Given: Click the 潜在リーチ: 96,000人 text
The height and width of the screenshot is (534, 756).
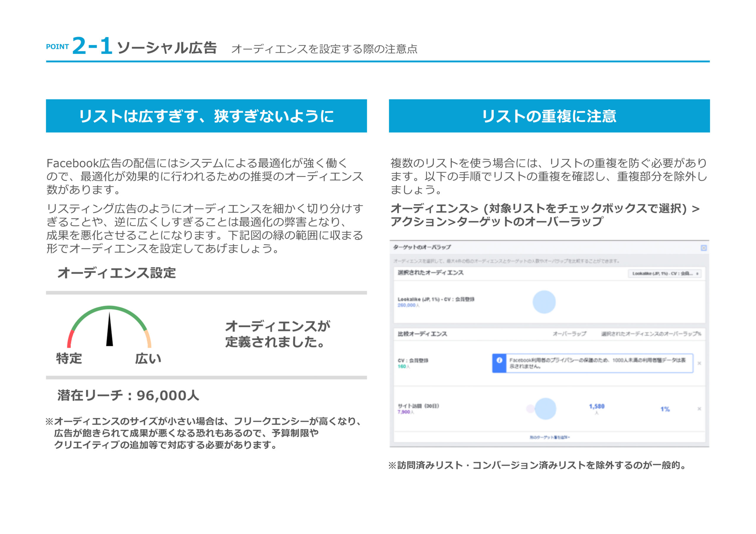Looking at the screenshot, I should [128, 395].
